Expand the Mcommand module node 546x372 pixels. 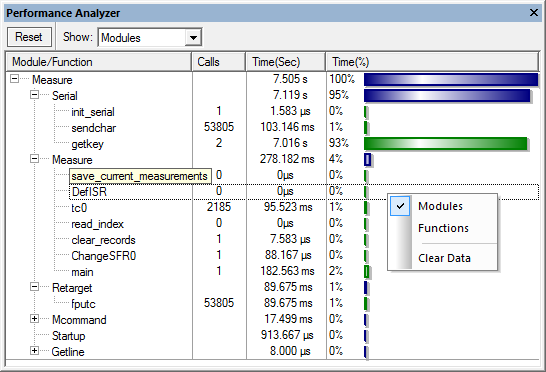pyautogui.click(x=34, y=319)
